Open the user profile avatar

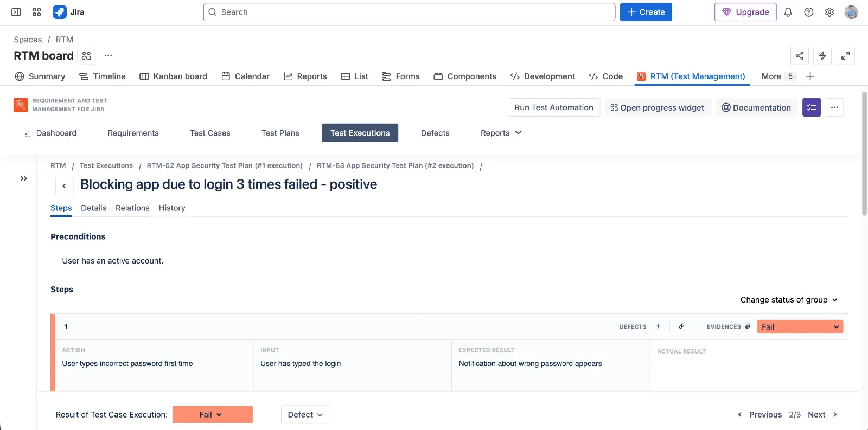(x=851, y=12)
